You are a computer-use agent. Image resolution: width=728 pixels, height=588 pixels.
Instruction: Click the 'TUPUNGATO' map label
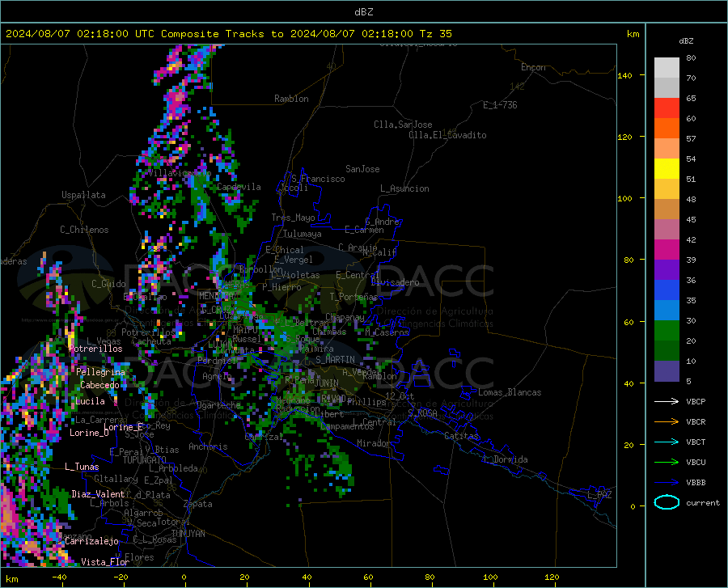(145, 460)
